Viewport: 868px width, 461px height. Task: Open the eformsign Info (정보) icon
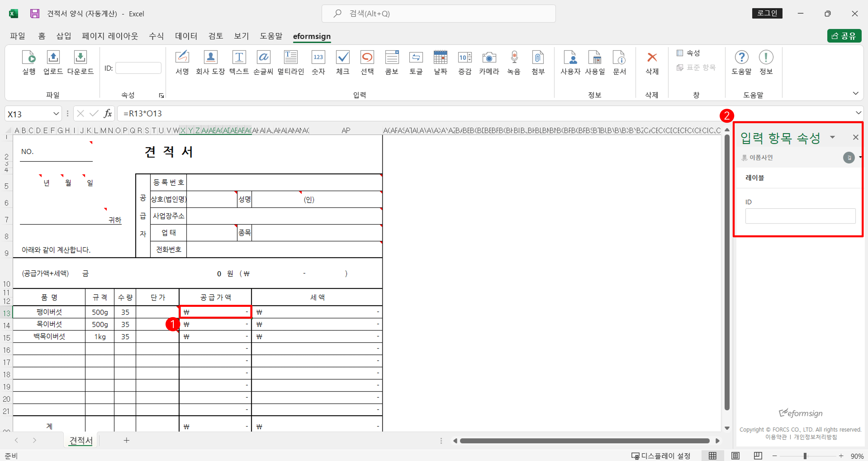(x=766, y=62)
